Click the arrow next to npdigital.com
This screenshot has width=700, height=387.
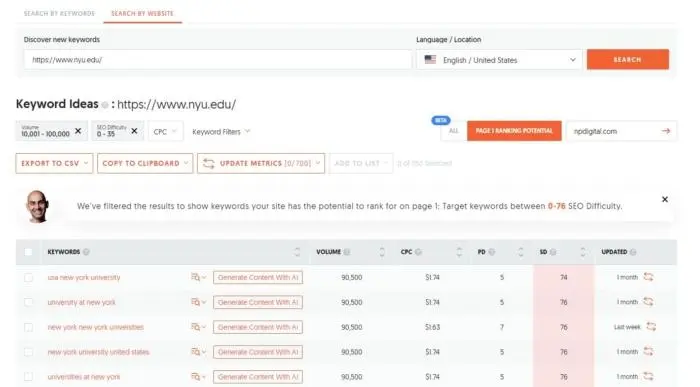pos(666,131)
